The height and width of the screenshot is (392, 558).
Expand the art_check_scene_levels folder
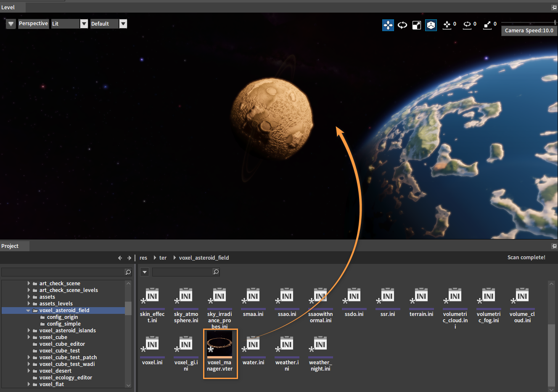(x=29, y=290)
